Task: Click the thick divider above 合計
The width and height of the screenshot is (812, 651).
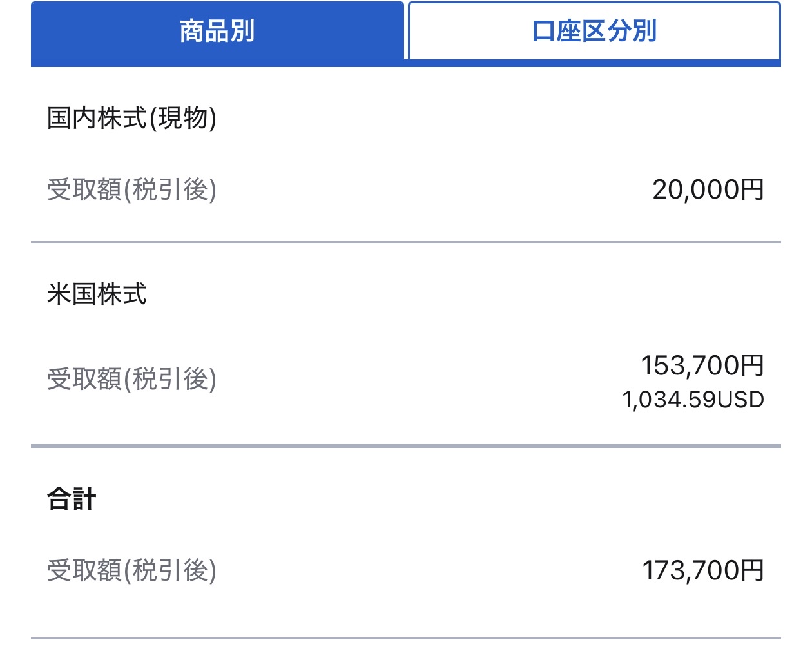Action: tap(406, 446)
